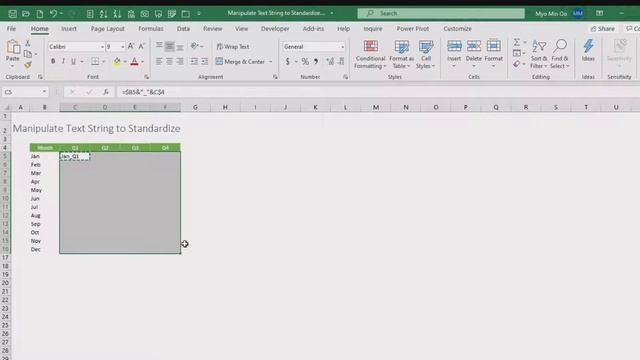Click the Undo arrow in quick access toolbar
This screenshot has height=360, width=640.
click(53, 13)
